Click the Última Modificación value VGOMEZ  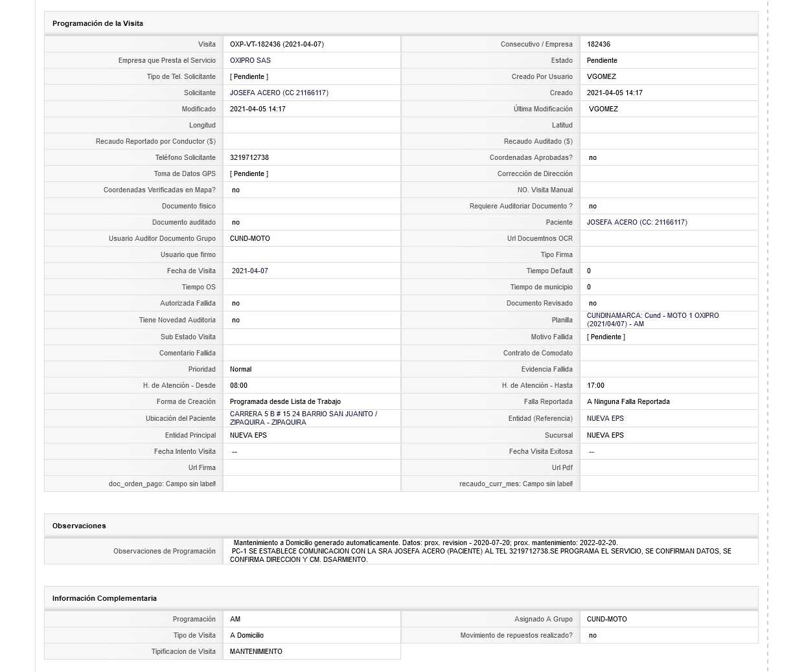[x=603, y=109]
